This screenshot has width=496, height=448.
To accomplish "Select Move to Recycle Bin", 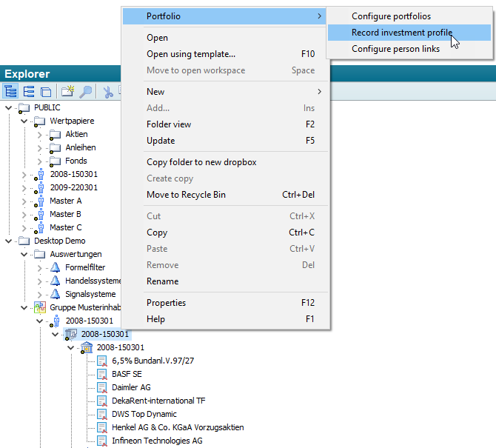I will [186, 195].
